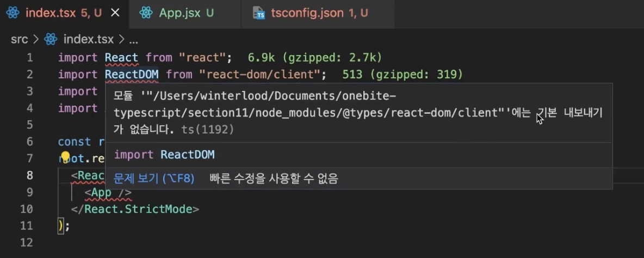Click the 문제 보기 link in hover popup

pos(154,179)
